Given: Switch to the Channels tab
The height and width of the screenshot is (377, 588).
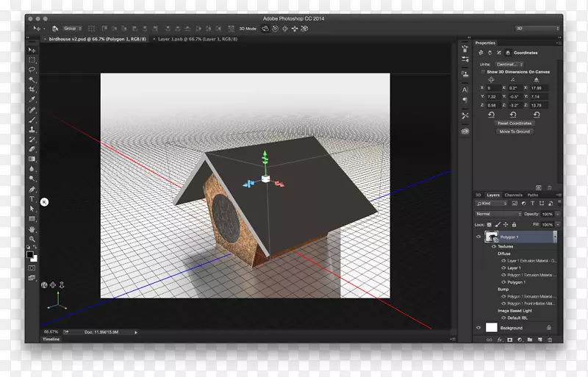Looking at the screenshot, I should coord(513,195).
